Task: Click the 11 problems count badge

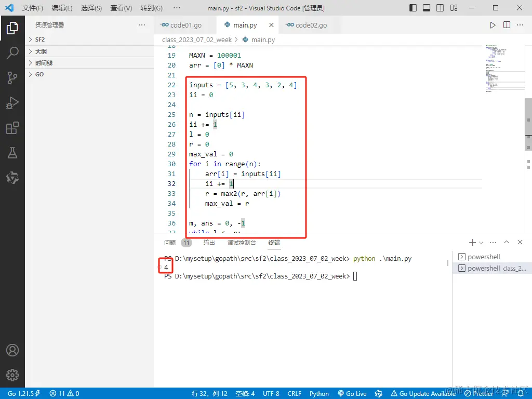Action: [x=187, y=243]
